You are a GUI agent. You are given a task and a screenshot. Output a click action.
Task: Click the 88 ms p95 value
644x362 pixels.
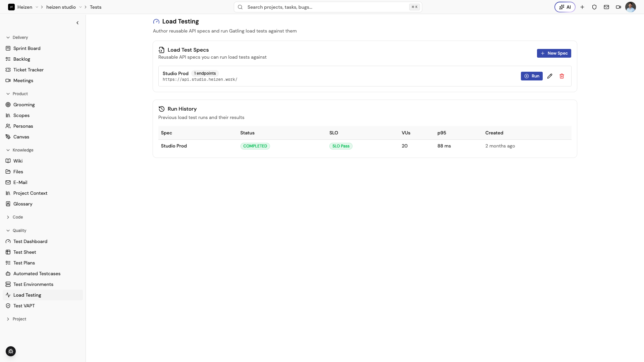(x=444, y=146)
